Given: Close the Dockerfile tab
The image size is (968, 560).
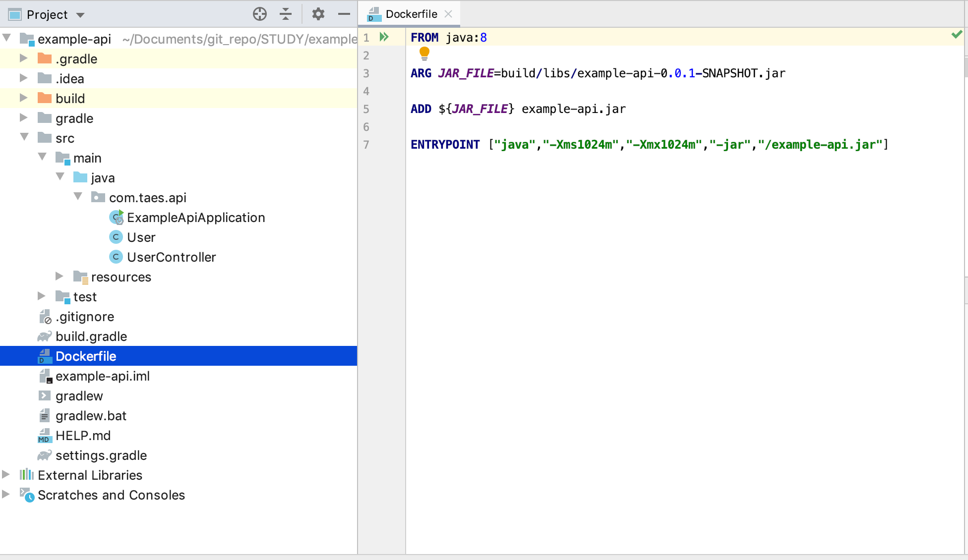Looking at the screenshot, I should click(x=448, y=14).
